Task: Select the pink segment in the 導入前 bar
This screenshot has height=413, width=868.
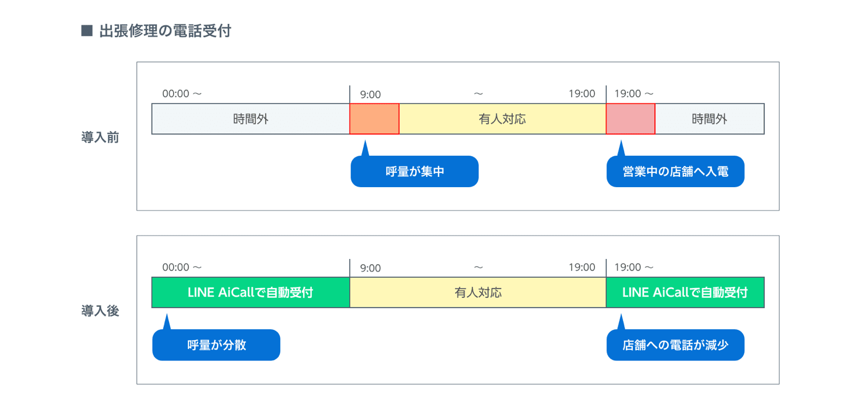Action: (x=630, y=119)
